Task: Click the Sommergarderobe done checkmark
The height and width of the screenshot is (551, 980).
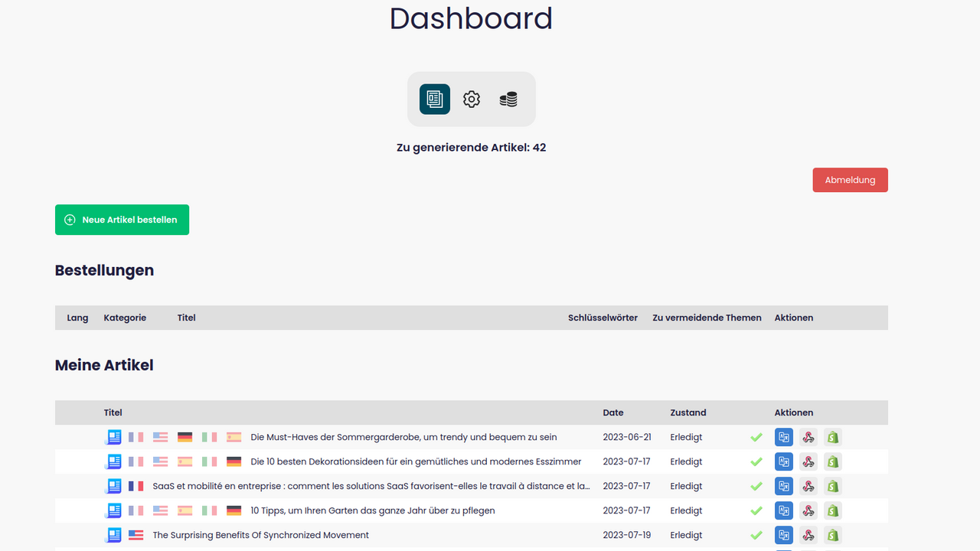Action: coord(756,437)
